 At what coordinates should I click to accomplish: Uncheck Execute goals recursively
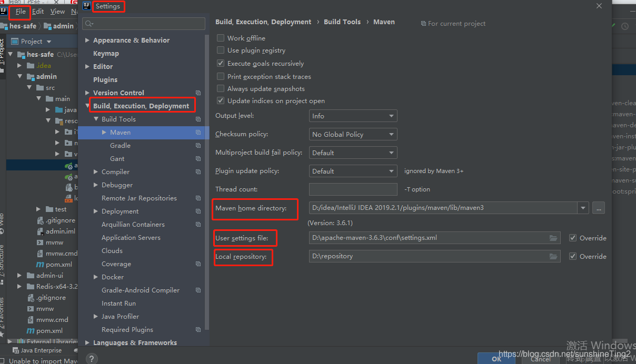221,63
